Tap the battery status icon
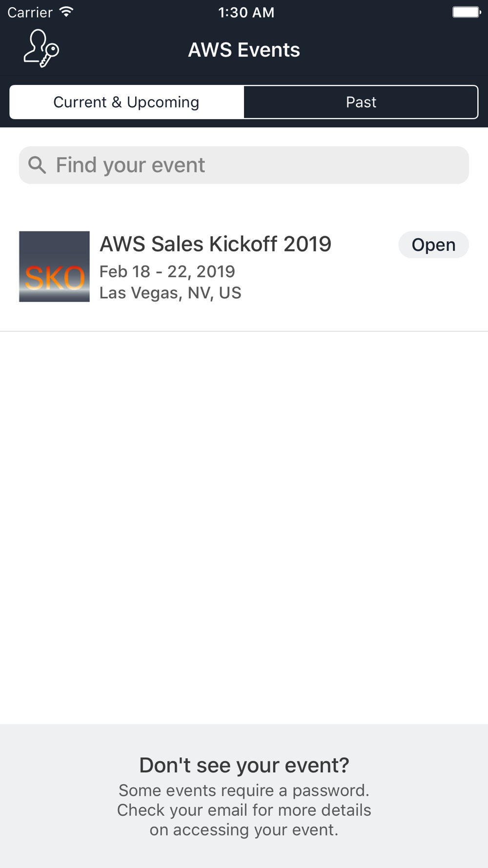 click(467, 12)
